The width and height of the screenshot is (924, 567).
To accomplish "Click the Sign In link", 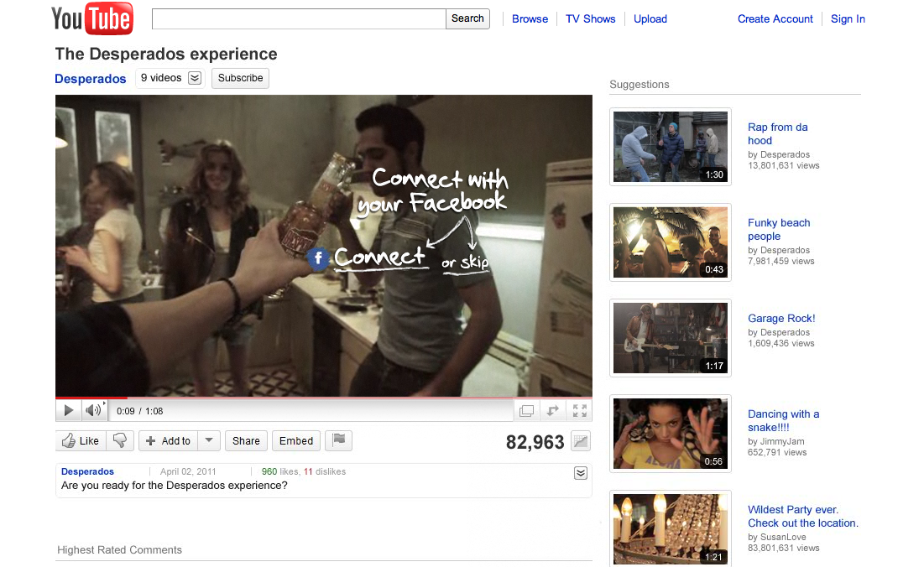I will [x=848, y=18].
